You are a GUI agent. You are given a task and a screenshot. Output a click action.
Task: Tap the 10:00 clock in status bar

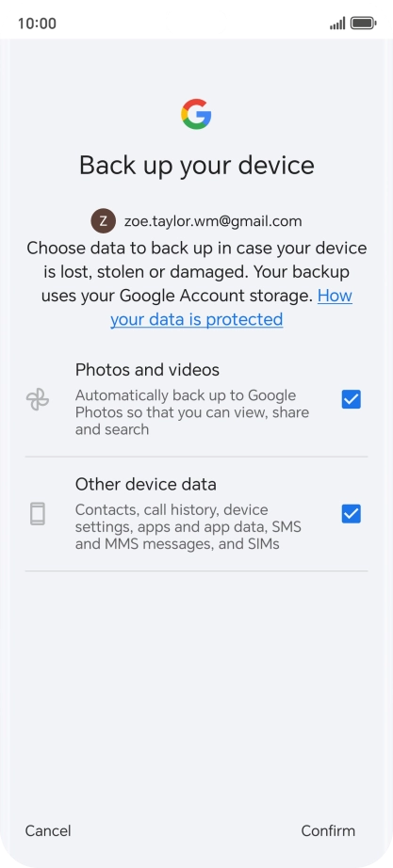click(37, 24)
